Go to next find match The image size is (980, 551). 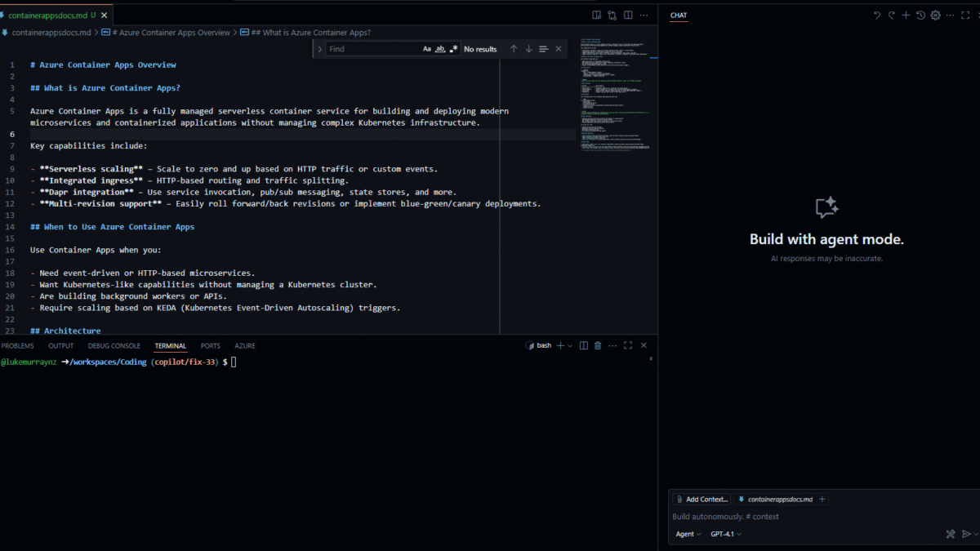pyautogui.click(x=528, y=49)
